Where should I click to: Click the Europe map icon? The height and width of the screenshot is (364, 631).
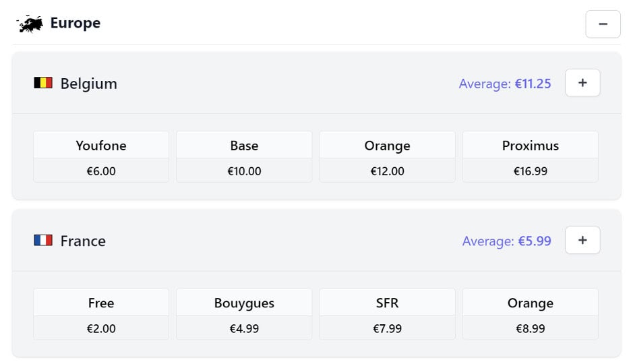[30, 24]
